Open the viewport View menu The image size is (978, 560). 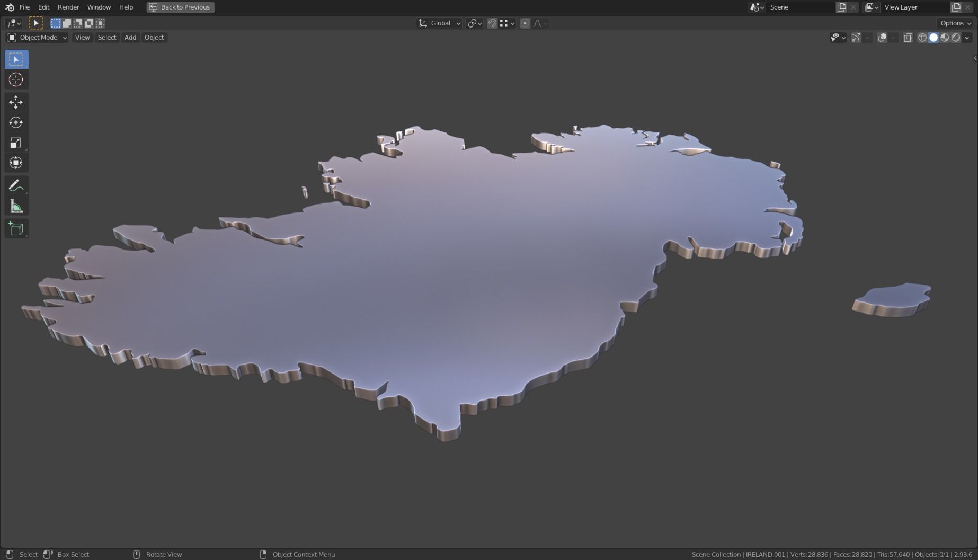click(82, 37)
